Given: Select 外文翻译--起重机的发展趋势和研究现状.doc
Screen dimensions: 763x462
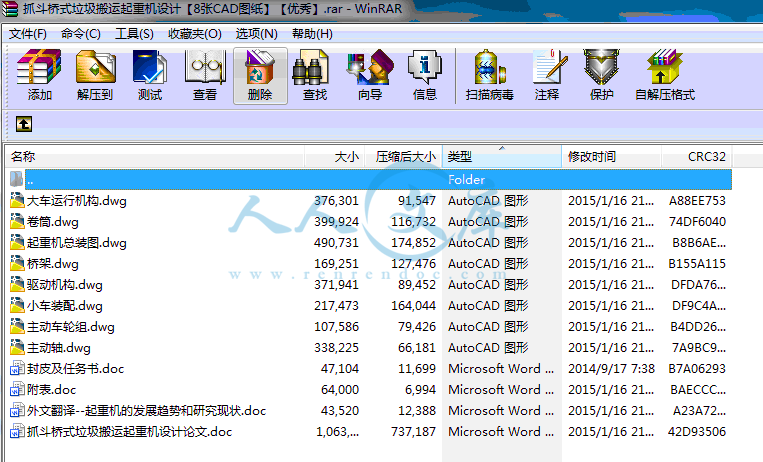Looking at the screenshot, I should (146, 410).
